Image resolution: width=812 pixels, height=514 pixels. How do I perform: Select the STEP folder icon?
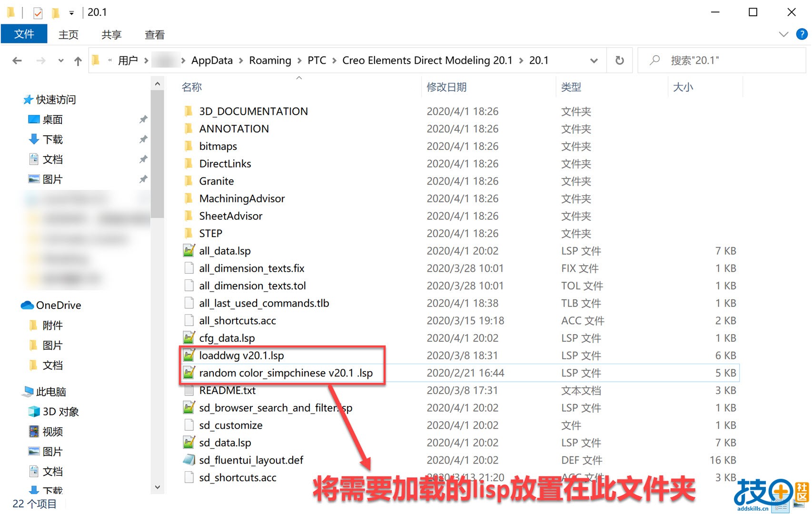(x=189, y=233)
